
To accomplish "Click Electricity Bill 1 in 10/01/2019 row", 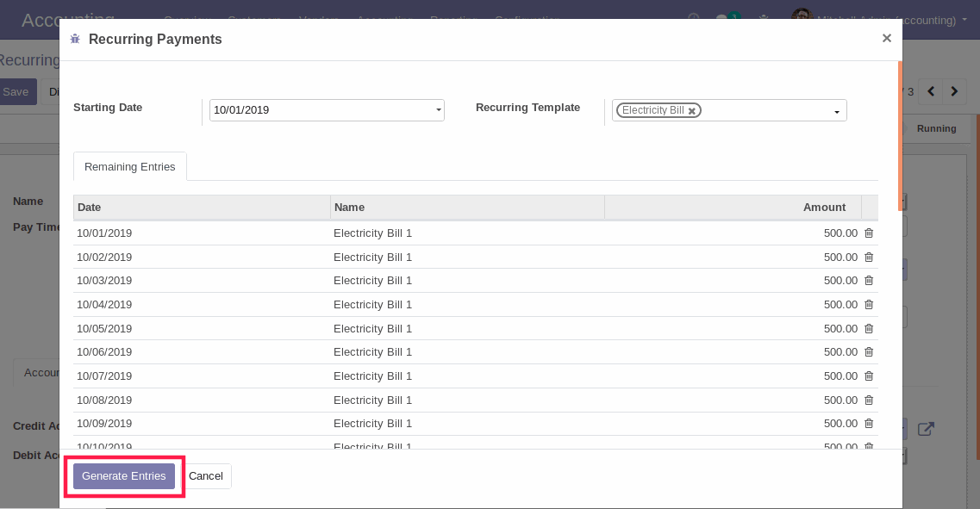I will [x=372, y=233].
